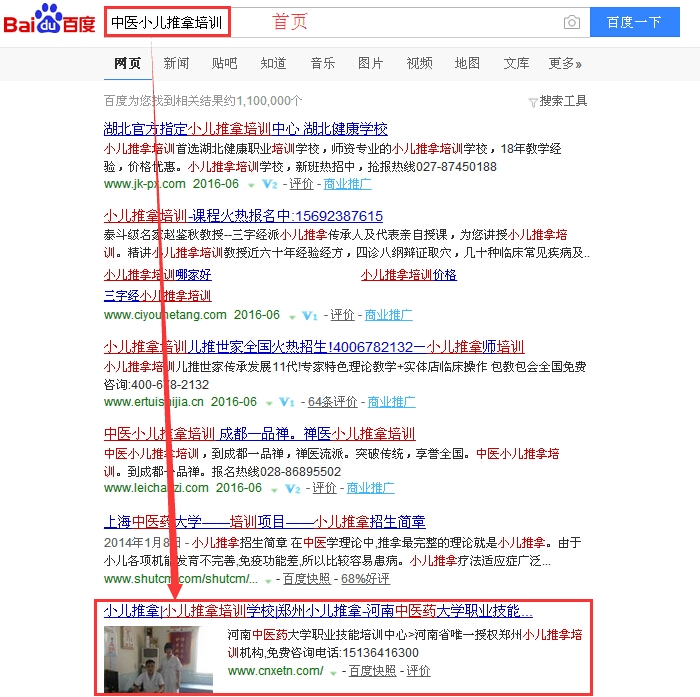Open sublink 小儿推拿培训哪家好
The height and width of the screenshot is (697, 700).
(158, 275)
